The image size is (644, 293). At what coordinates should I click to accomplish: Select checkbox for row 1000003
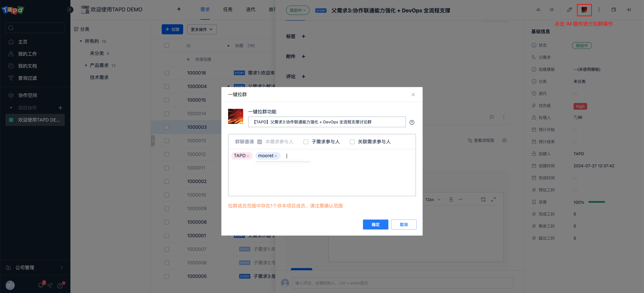(167, 127)
